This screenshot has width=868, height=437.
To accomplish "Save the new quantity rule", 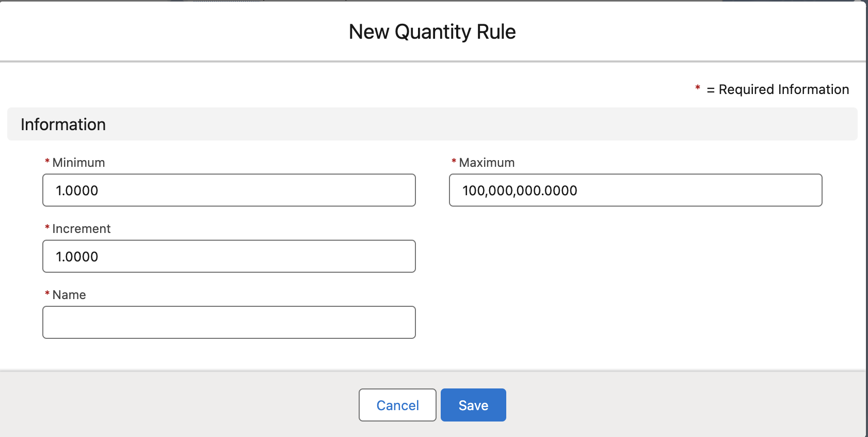I will [473, 405].
